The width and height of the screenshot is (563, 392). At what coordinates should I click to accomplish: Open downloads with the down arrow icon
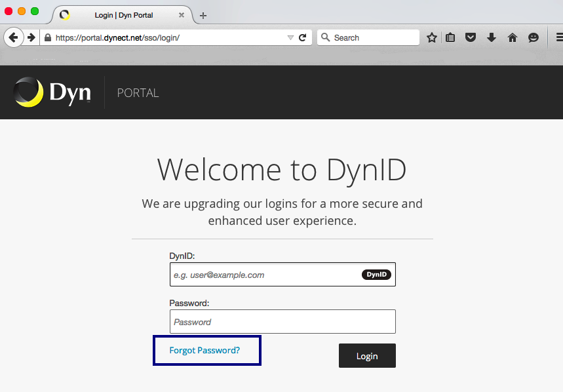[x=492, y=37]
